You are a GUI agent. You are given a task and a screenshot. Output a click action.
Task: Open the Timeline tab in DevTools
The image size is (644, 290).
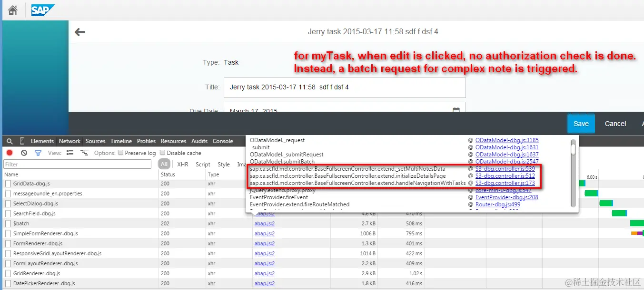click(x=121, y=141)
